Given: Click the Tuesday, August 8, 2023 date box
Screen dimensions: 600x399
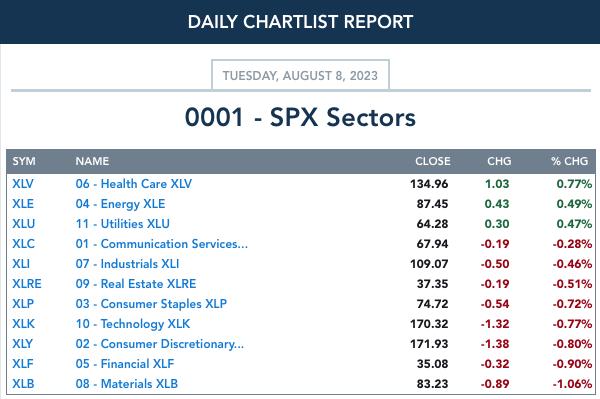Looking at the screenshot, I should click(300, 75).
